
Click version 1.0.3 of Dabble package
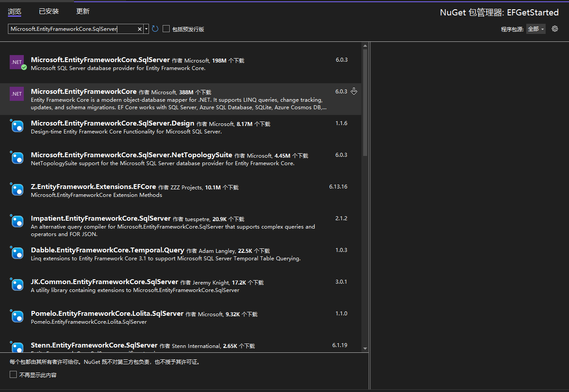tap(341, 250)
